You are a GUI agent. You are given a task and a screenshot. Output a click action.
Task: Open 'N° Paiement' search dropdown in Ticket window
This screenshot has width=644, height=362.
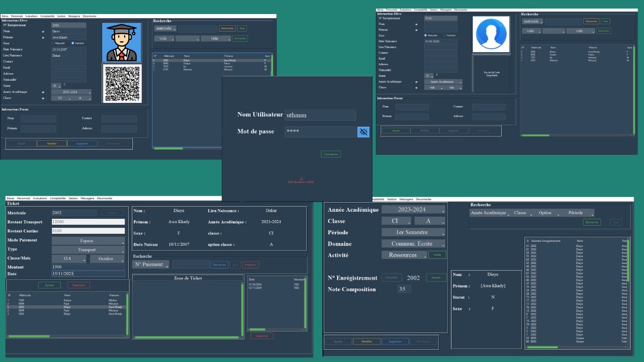tap(150, 264)
